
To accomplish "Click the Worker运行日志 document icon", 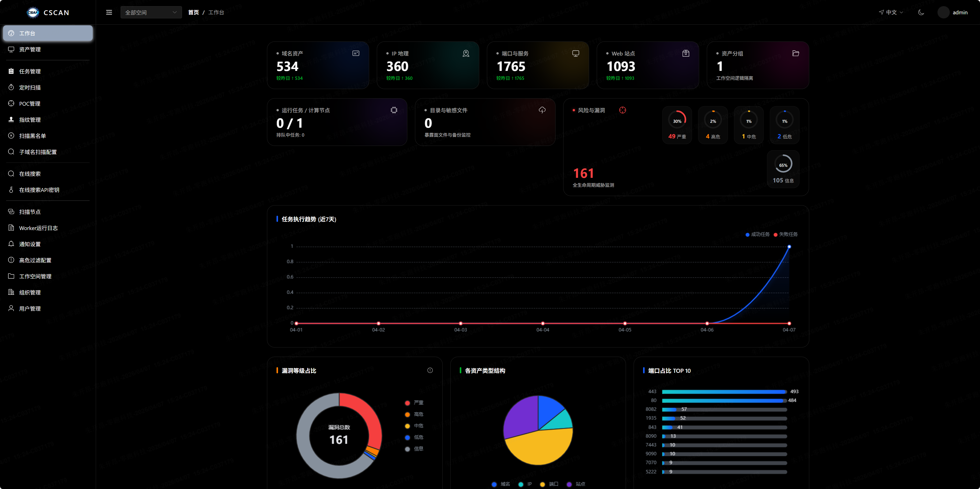I will click(x=11, y=228).
